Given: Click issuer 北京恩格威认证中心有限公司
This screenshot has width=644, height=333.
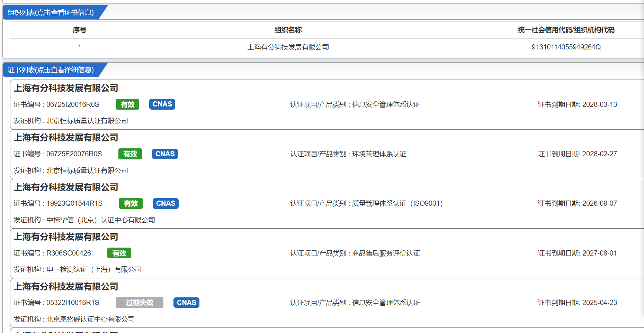Looking at the screenshot, I should click(x=91, y=319).
